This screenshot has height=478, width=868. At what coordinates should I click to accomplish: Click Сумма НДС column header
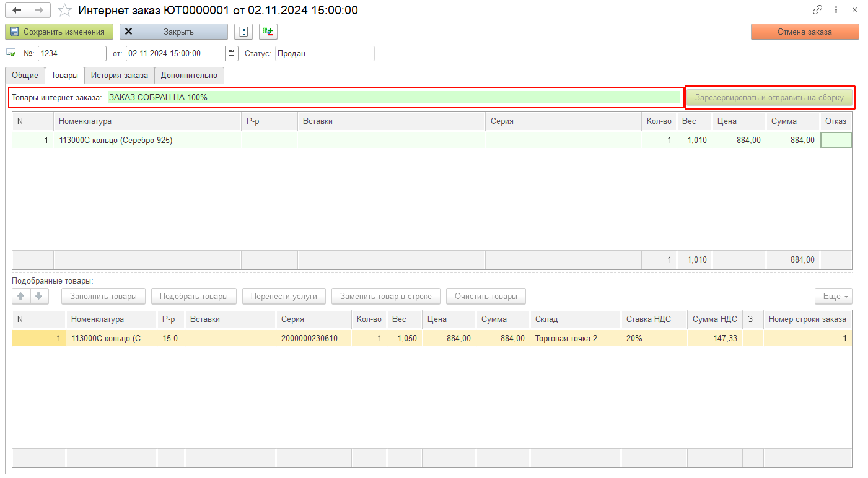(x=715, y=319)
